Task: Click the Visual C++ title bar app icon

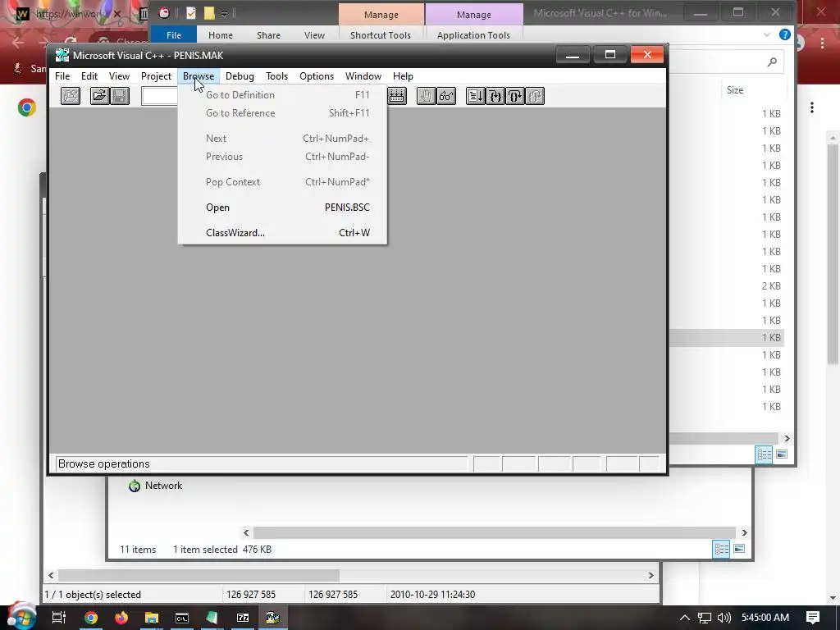Action: pyautogui.click(x=62, y=55)
